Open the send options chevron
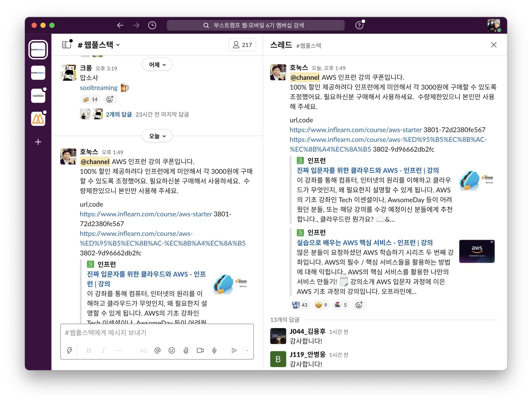 tap(247, 351)
